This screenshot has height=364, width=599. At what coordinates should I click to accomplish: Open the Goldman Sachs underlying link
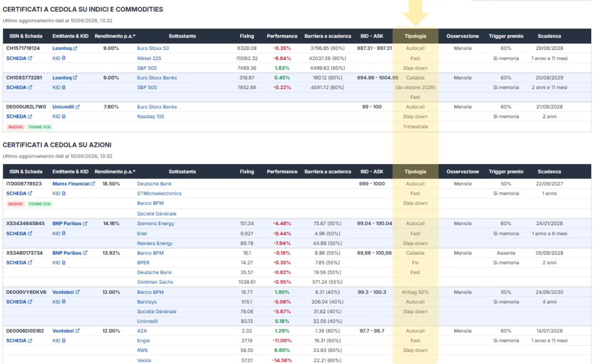coord(155,282)
